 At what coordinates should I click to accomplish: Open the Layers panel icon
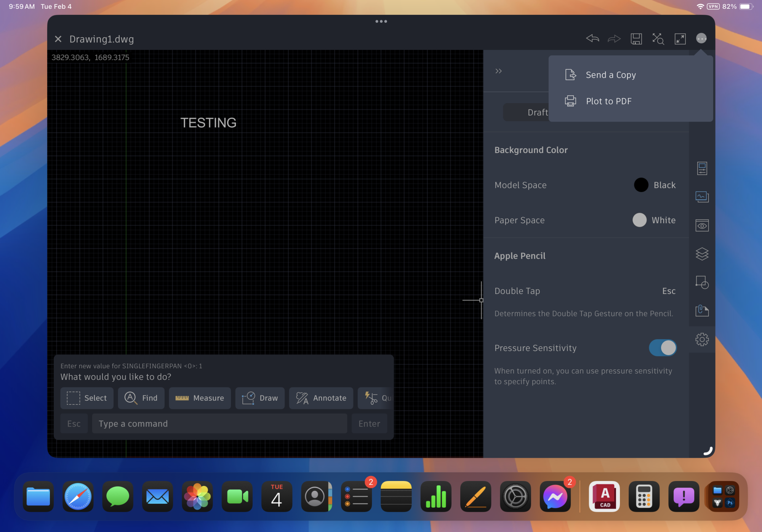point(702,254)
